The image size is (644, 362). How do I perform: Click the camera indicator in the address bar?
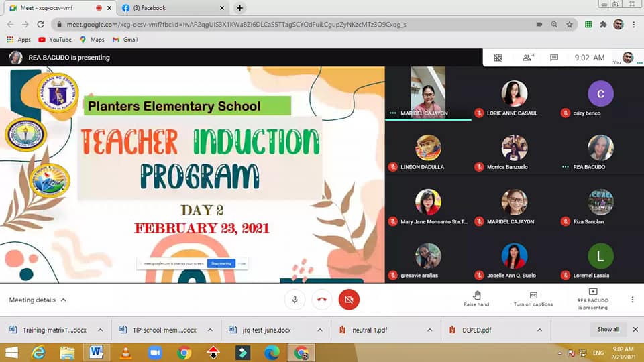[x=539, y=25]
